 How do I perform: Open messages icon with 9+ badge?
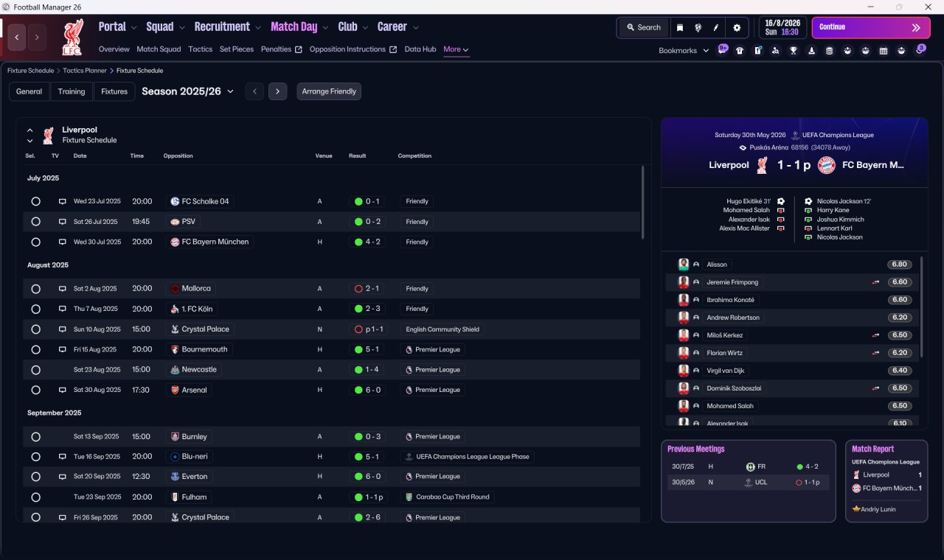pos(723,50)
